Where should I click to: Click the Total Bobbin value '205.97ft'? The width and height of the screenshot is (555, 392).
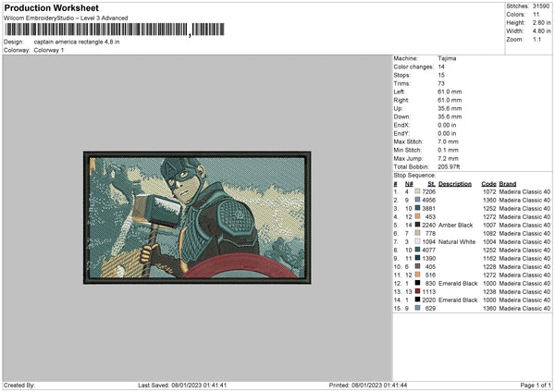click(x=449, y=166)
